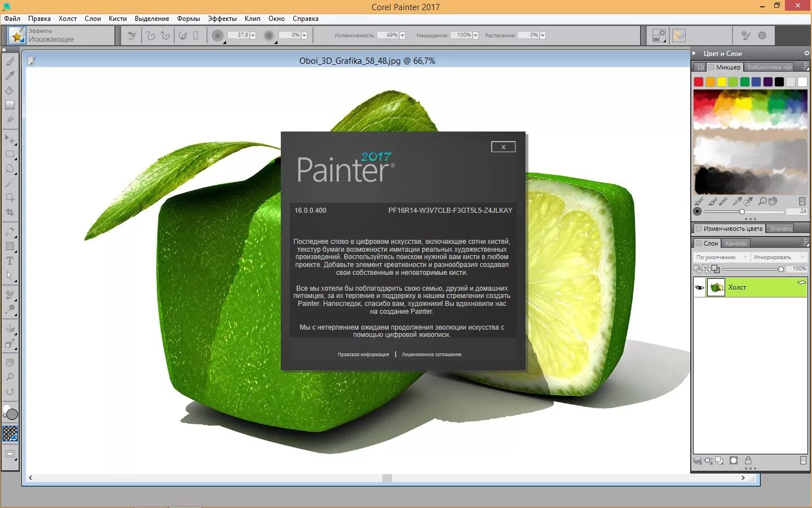Select the Magic Wand tool
812x508 pixels.
click(x=10, y=183)
